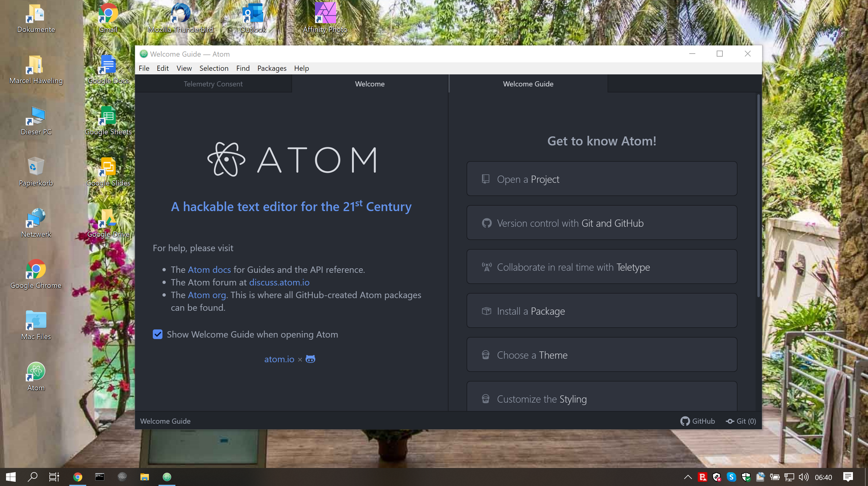Select the Papierkorb recycle bin icon

coord(36,172)
